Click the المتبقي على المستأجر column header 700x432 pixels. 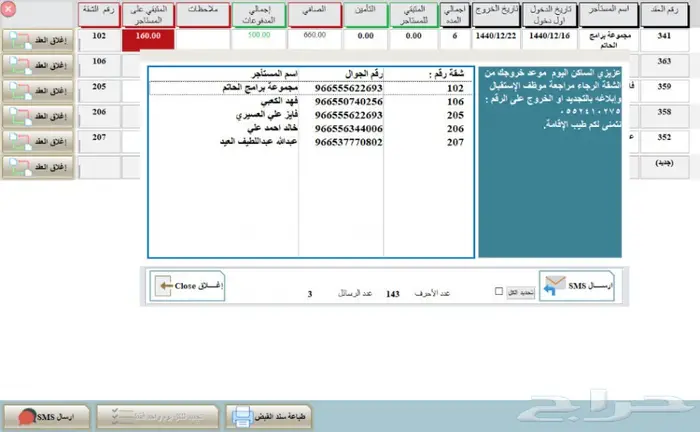pos(148,14)
